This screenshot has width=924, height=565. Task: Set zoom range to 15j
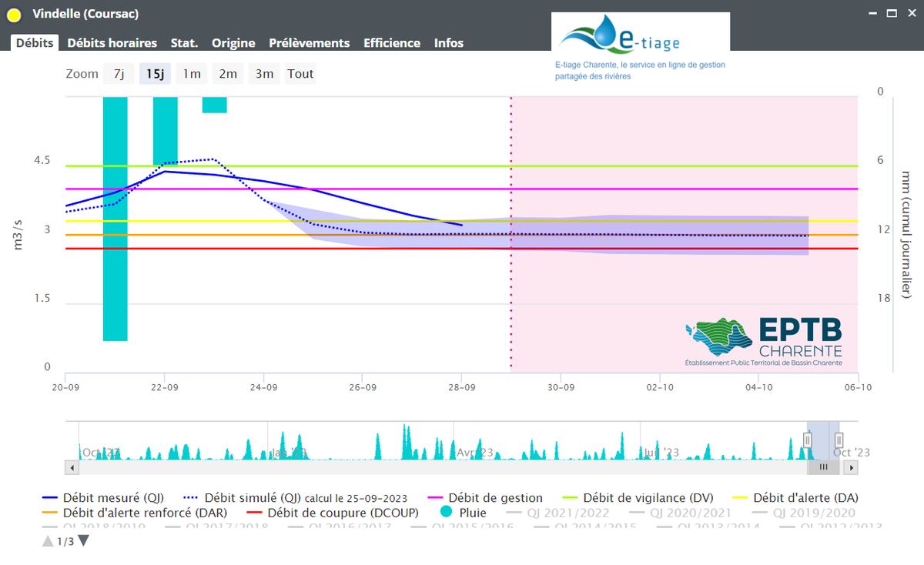155,74
